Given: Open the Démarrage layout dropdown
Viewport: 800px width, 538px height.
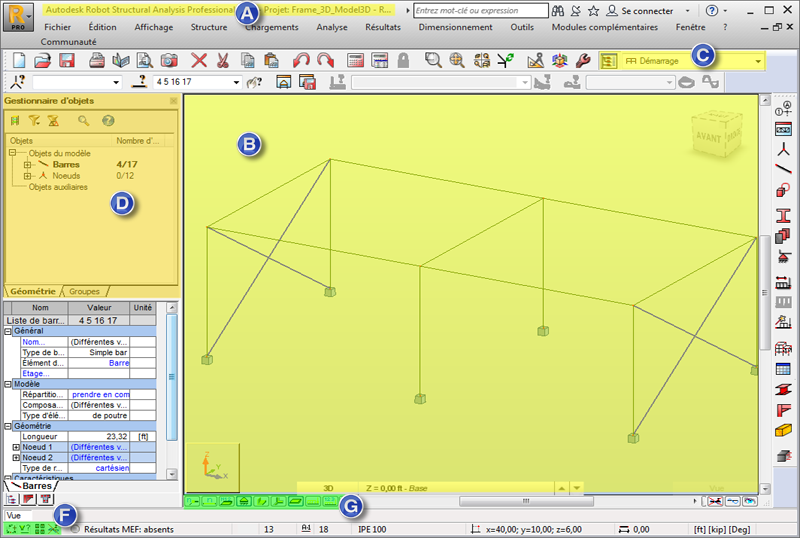Looking at the screenshot, I should (x=758, y=61).
